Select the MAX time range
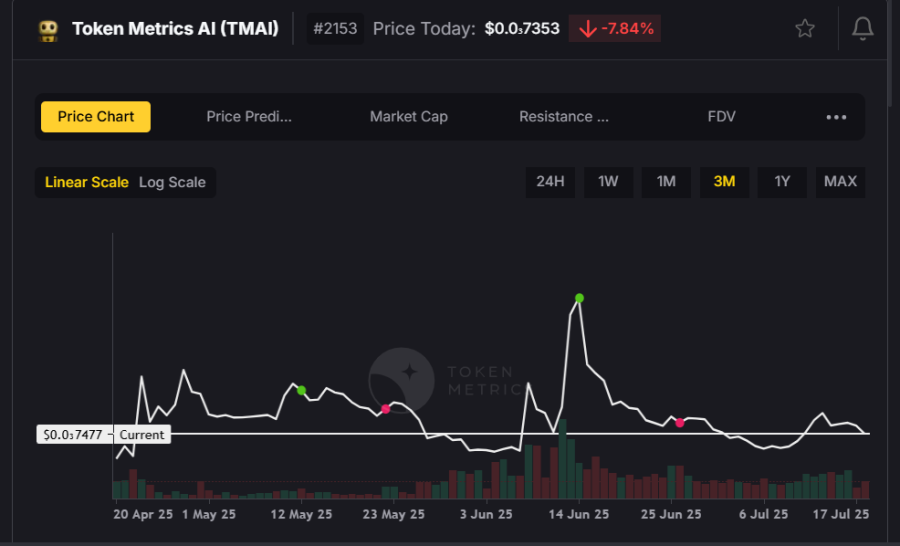This screenshot has width=900, height=546. coord(840,181)
